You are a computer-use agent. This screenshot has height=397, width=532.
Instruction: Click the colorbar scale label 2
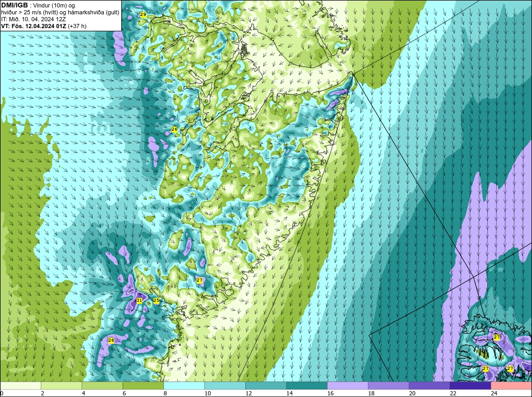[x=43, y=393]
